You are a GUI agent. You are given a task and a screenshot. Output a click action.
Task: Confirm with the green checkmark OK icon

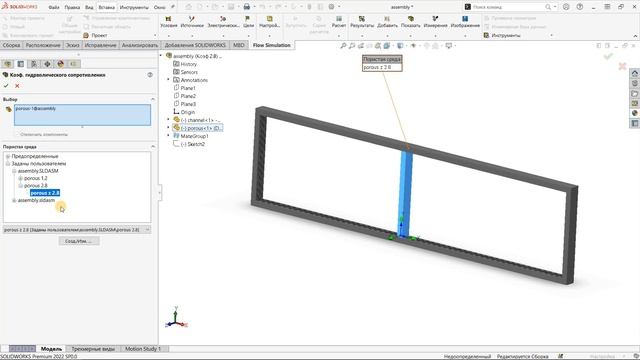point(6,86)
